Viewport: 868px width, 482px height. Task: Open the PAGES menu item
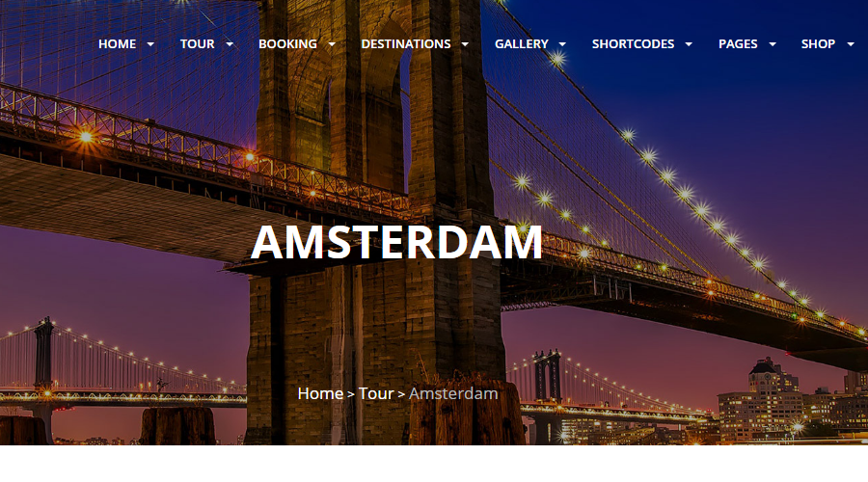point(738,43)
